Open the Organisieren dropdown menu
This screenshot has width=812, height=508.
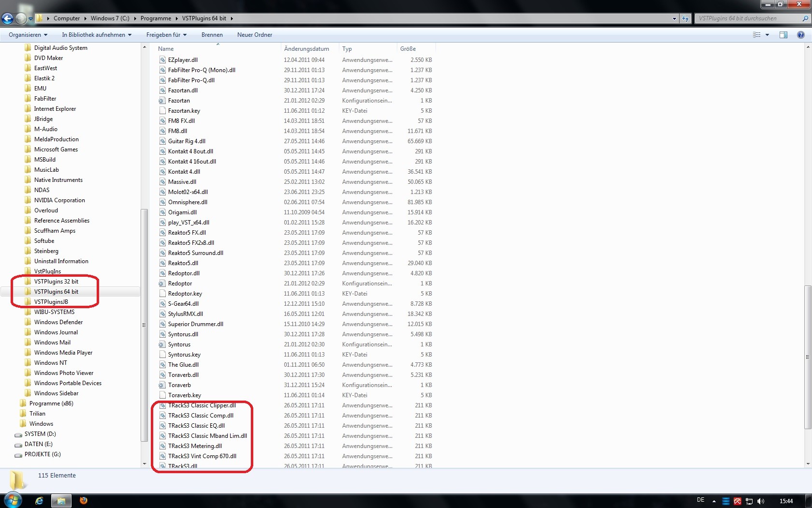pos(28,35)
